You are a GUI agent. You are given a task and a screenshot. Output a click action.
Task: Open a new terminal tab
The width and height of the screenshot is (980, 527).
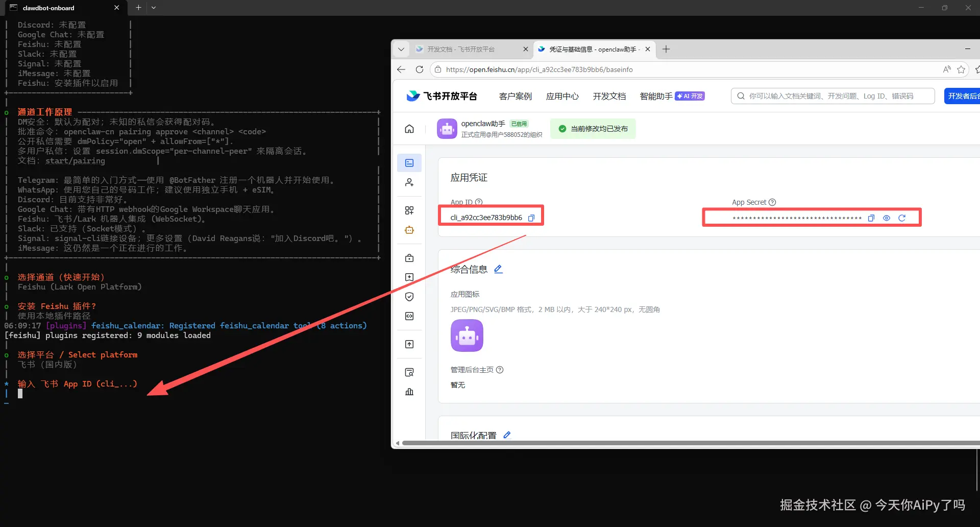click(138, 8)
